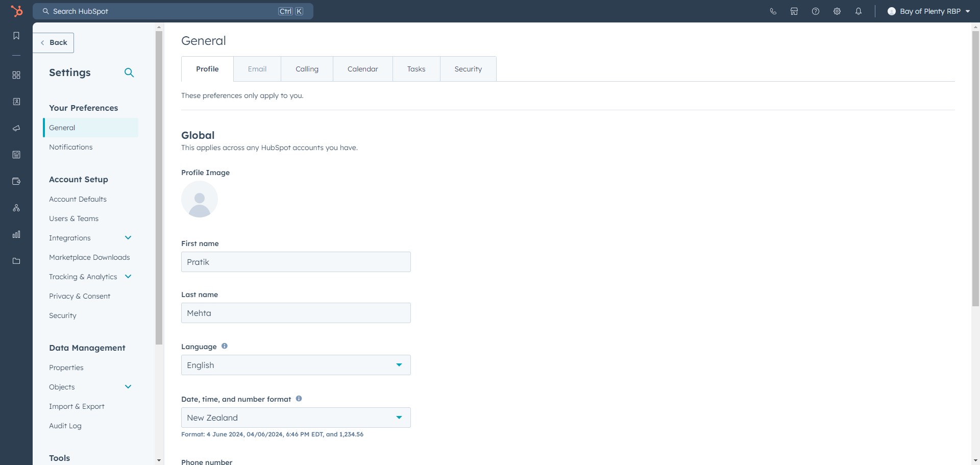The width and height of the screenshot is (980, 465).
Task: Open the Commerce wallet icon in sidebar
Action: pyautogui.click(x=16, y=181)
